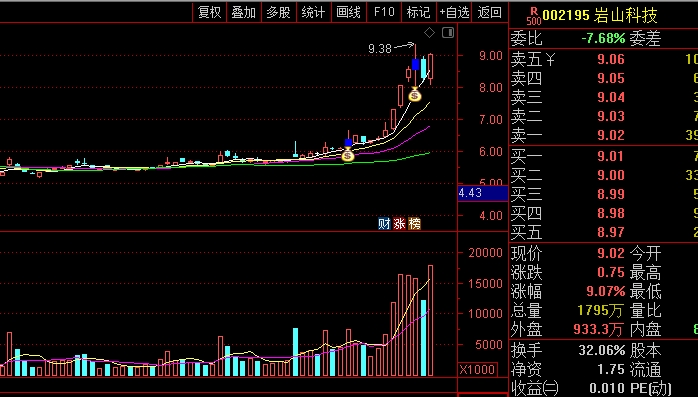Click the 换手 value 32.06%

(x=602, y=350)
